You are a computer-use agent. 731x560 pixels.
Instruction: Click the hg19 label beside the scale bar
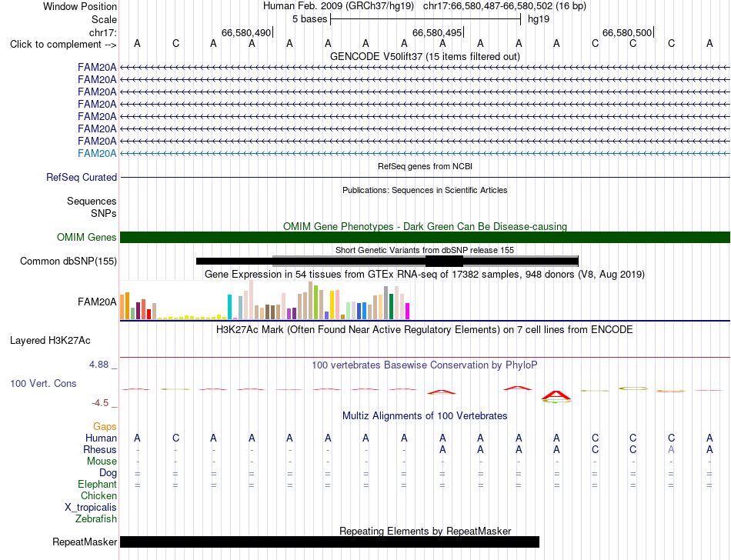539,19
